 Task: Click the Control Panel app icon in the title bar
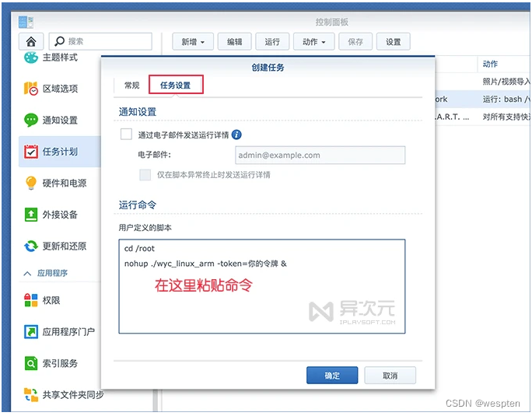[26, 22]
